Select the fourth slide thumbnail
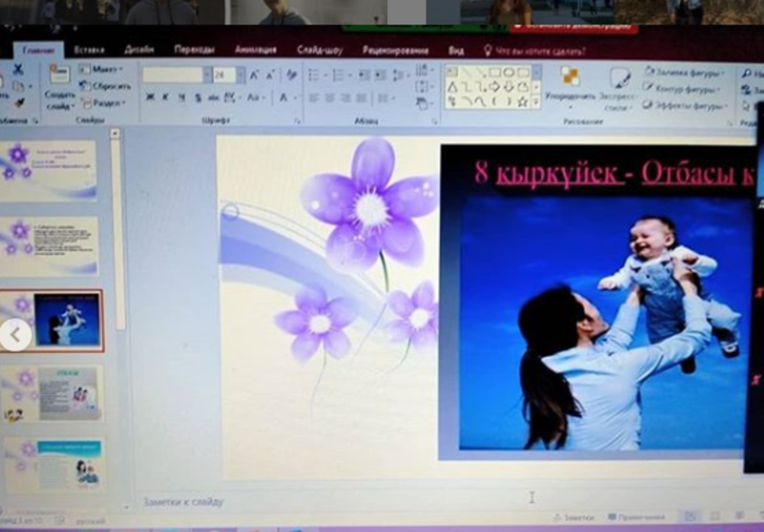Screen dimensions: 764x532 [x=52, y=394]
